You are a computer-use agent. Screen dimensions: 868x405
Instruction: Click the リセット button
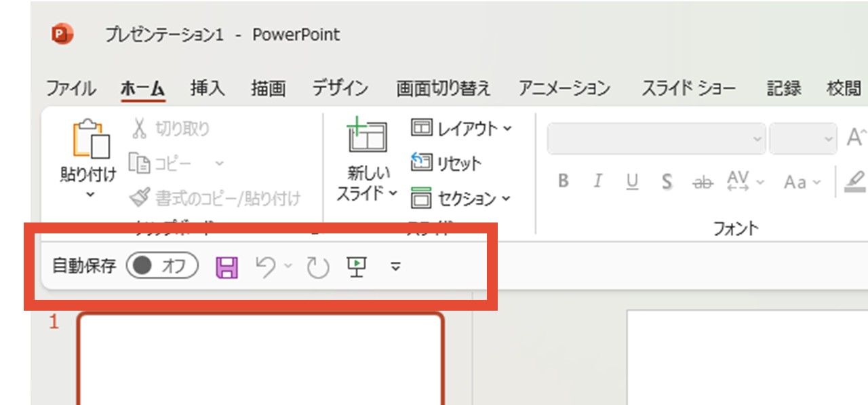(x=446, y=163)
